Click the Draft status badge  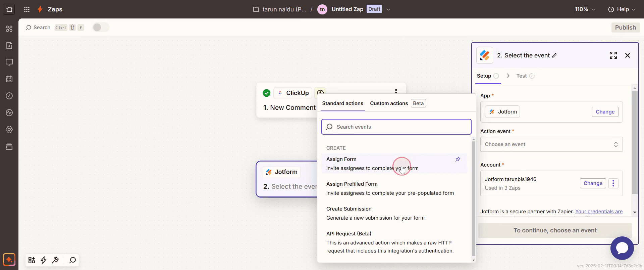(x=374, y=9)
